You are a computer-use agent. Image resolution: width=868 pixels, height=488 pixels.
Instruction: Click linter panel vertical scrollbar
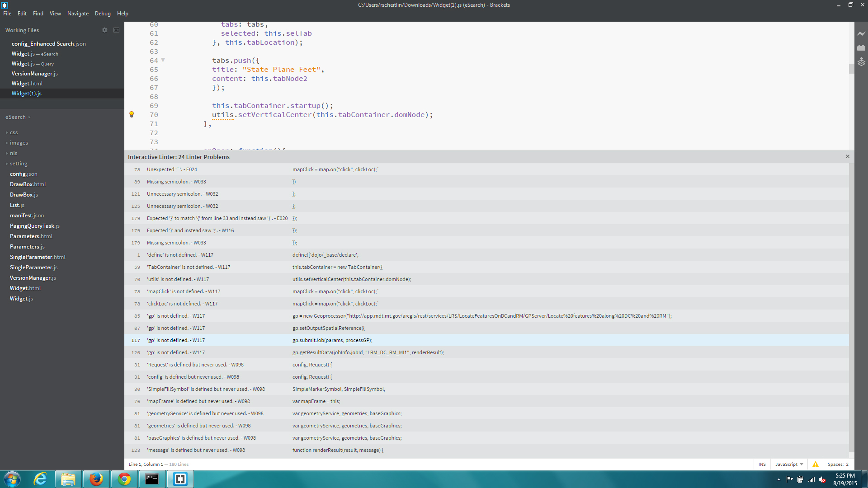coord(851,307)
